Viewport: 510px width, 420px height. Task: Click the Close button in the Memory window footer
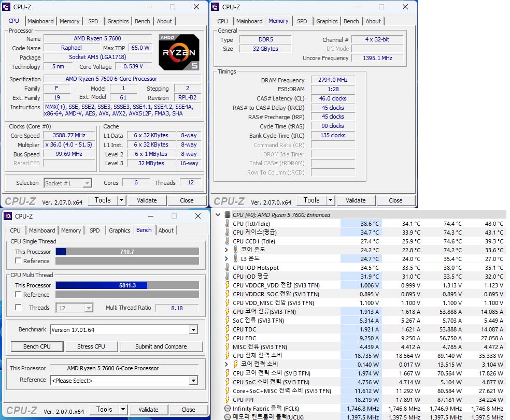(x=395, y=200)
